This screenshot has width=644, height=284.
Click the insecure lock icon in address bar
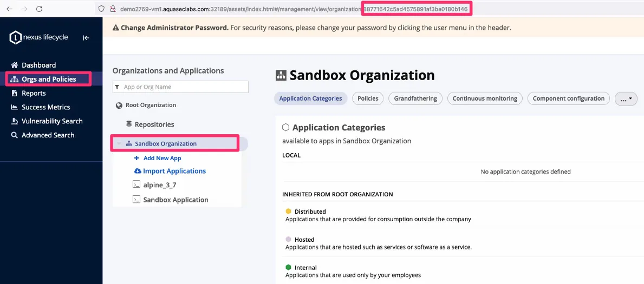(x=113, y=9)
